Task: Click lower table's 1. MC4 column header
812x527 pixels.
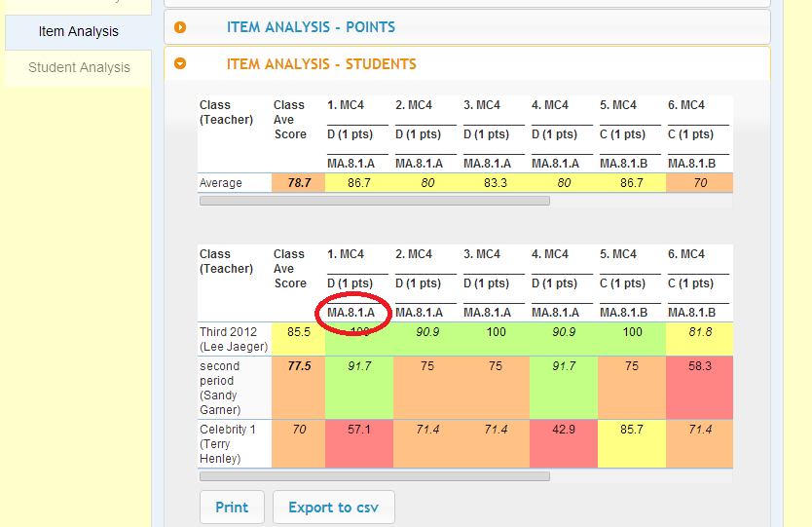Action: pyautogui.click(x=346, y=254)
